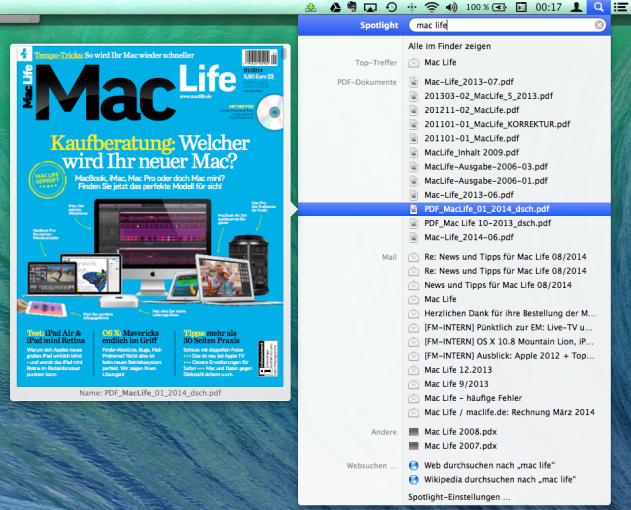Click mail icon beside 'Mac Life 9/2013'
Viewport: 631px width, 510px height.
click(413, 384)
